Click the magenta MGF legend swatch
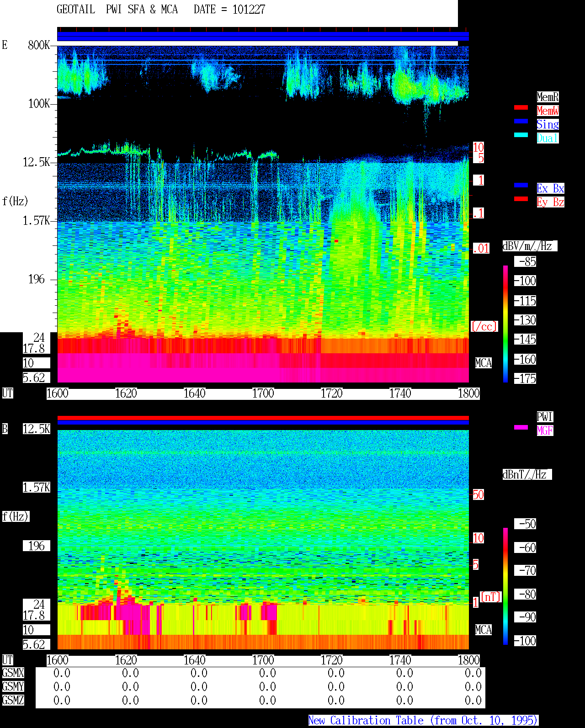 point(521,427)
